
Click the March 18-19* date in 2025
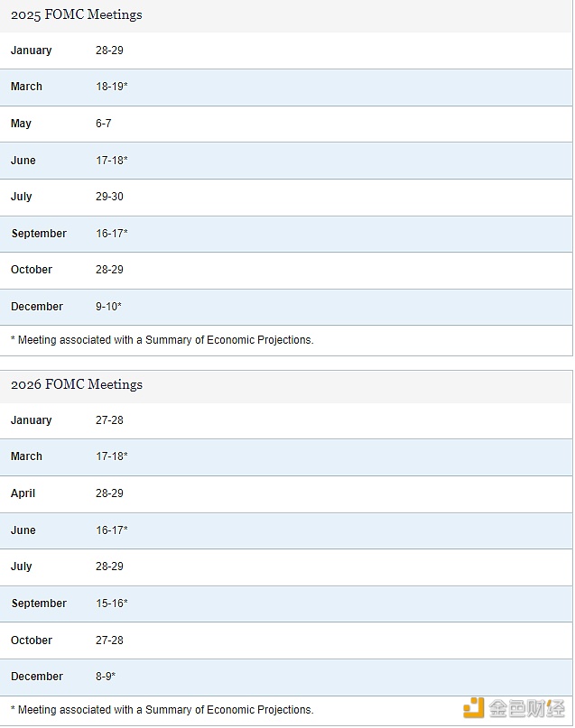[112, 87]
